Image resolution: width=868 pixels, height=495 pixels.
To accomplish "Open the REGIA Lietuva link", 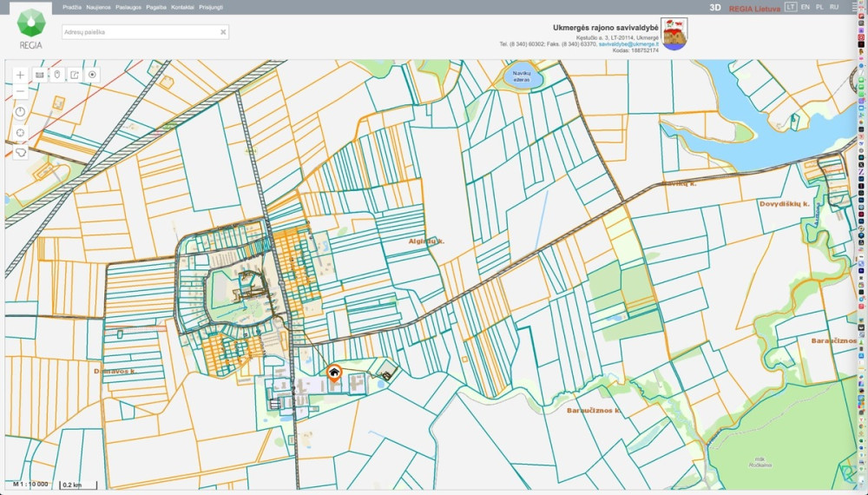I will [x=754, y=9].
